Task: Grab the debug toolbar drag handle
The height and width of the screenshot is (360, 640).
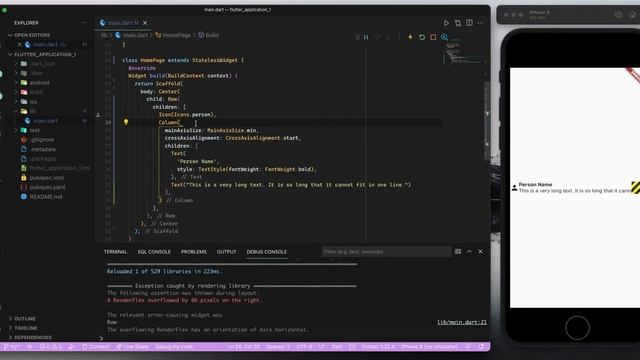Action: point(358,37)
